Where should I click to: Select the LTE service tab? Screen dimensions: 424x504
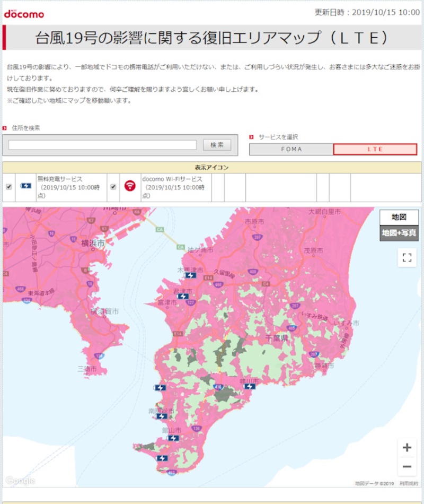[375, 150]
